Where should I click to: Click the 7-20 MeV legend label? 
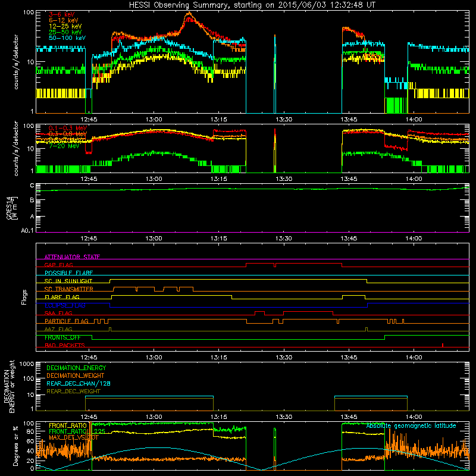[x=64, y=146]
